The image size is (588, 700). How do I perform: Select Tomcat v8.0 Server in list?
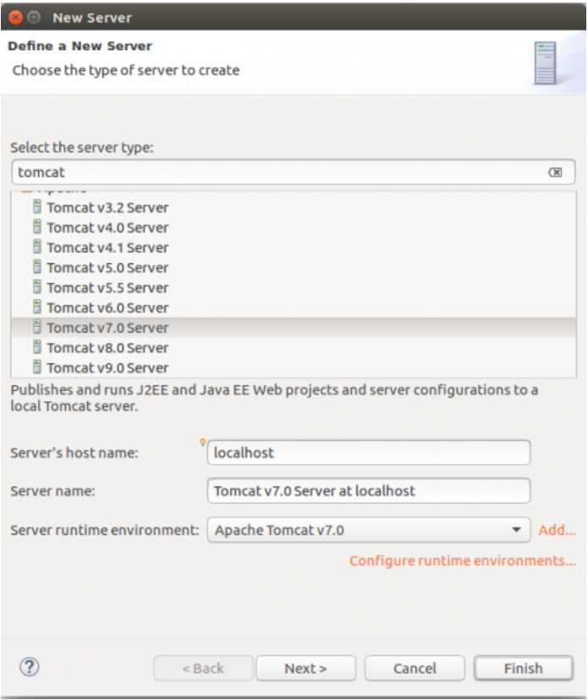pos(107,348)
